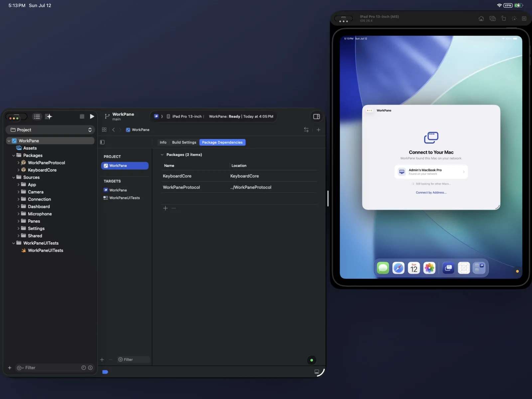This screenshot has width=532, height=399.
Task: Add a package dependency with the plus button
Action: tap(165, 208)
